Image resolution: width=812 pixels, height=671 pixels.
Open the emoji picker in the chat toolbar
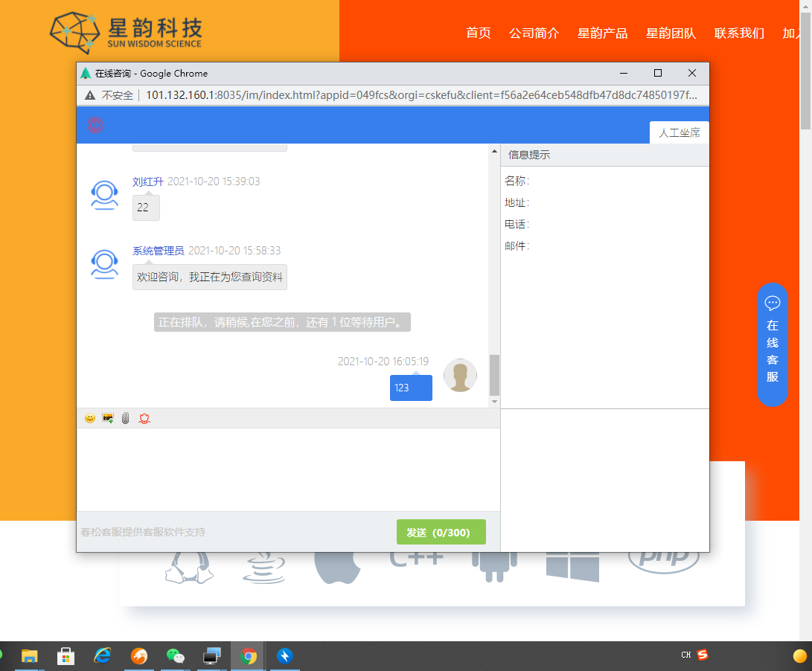pos(89,418)
